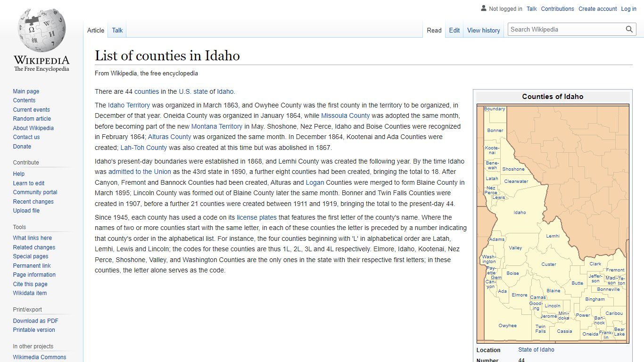
Task: Open Page information
Action: (34, 275)
